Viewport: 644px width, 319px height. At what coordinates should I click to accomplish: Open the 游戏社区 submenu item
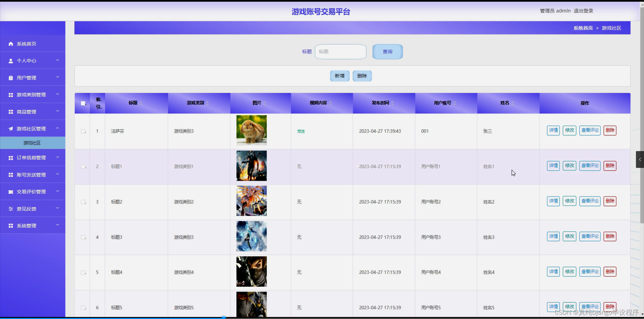(x=32, y=143)
